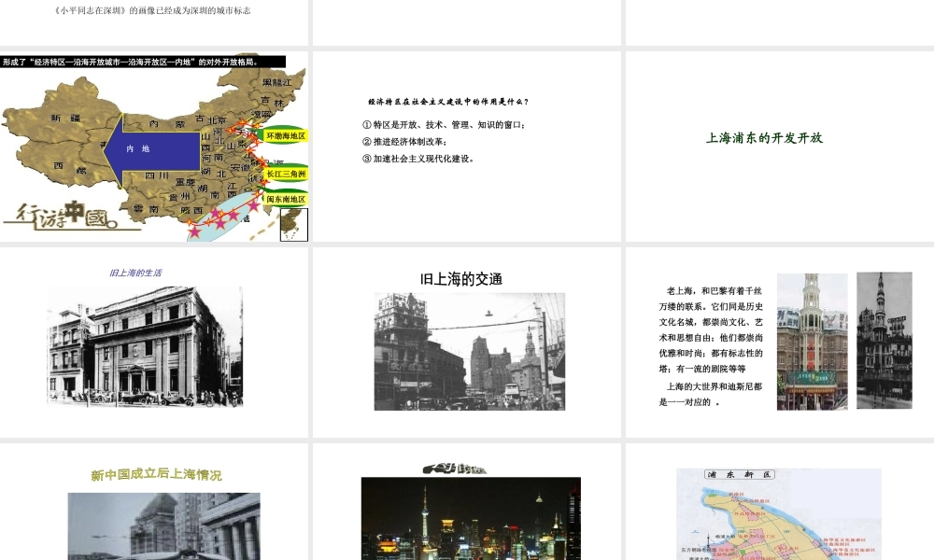Open the 浦东新区 map slide
The height and width of the screenshot is (560, 934).
[x=778, y=513]
